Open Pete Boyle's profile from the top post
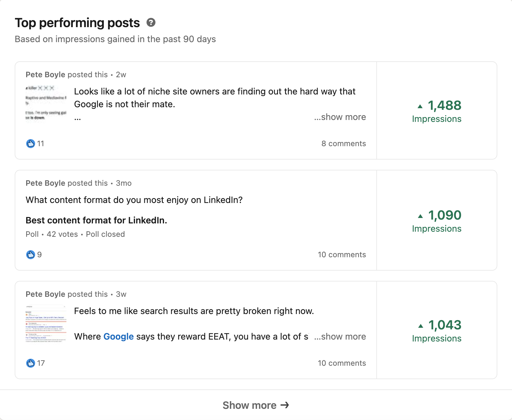Screen dimensions: 512x420 pos(45,74)
